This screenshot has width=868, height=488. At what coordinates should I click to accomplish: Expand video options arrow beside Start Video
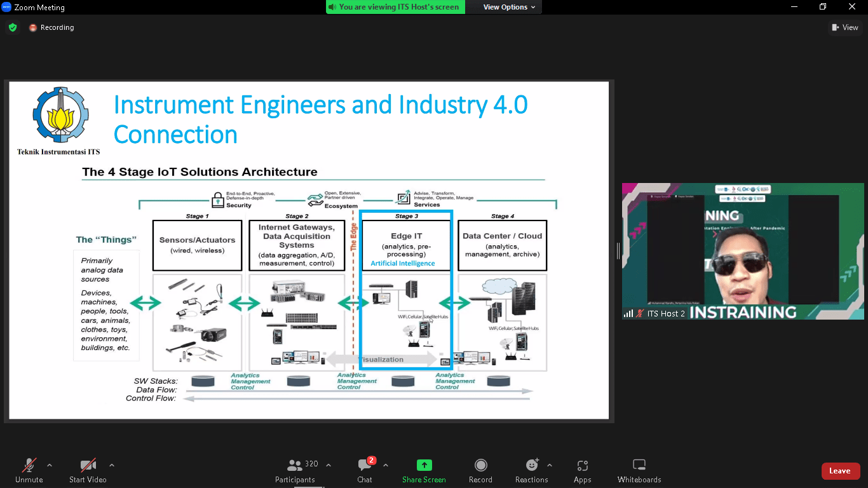pyautogui.click(x=112, y=465)
